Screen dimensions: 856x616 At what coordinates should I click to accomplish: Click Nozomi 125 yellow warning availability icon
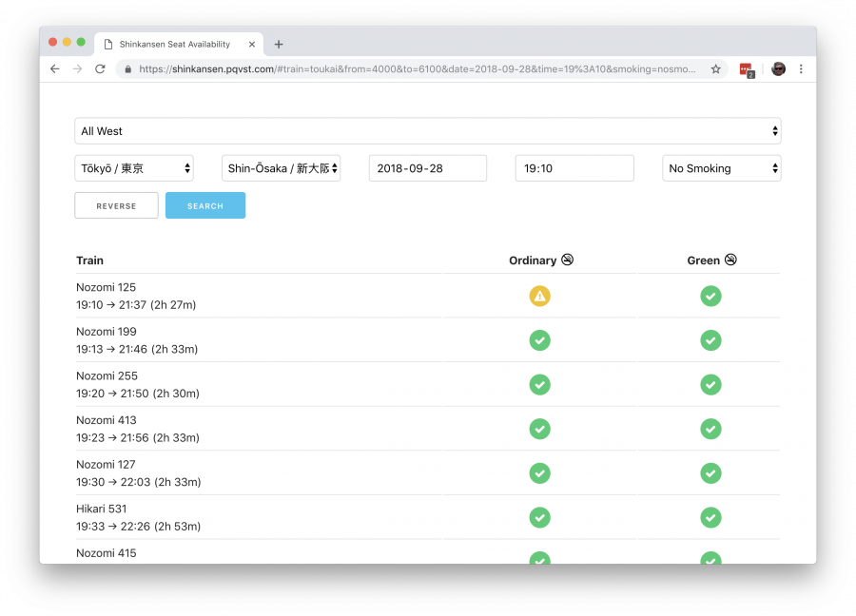539,296
